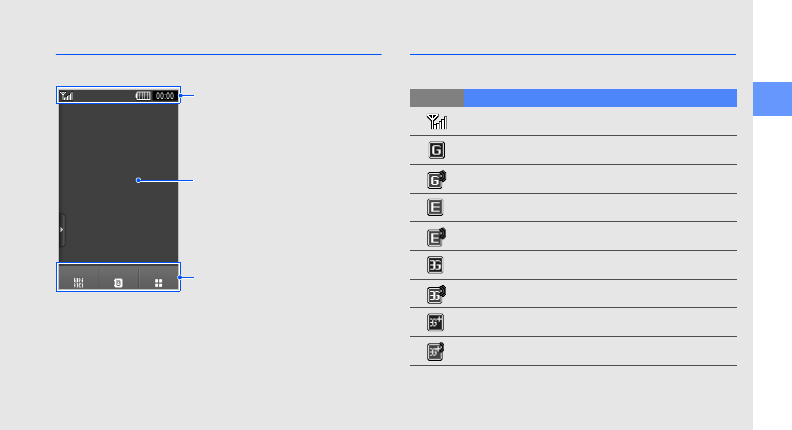Click the signal strength icon in the icon table
Screen dimensions: 792x430
pyautogui.click(x=437, y=122)
